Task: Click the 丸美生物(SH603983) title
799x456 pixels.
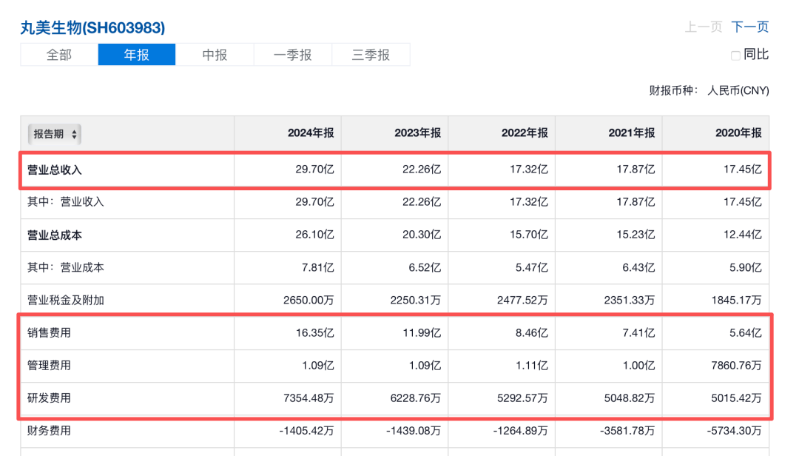Action: coord(93,27)
